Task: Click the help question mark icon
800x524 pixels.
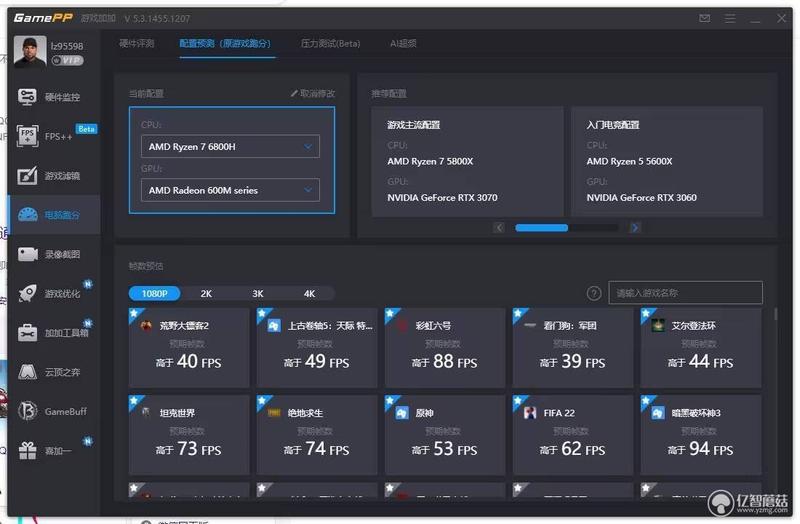Action: [x=593, y=293]
